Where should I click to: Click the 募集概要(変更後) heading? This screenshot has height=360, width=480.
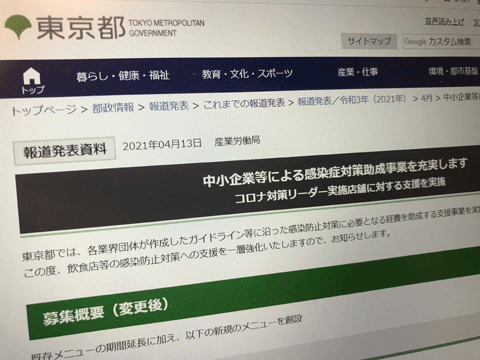pyautogui.click(x=106, y=312)
